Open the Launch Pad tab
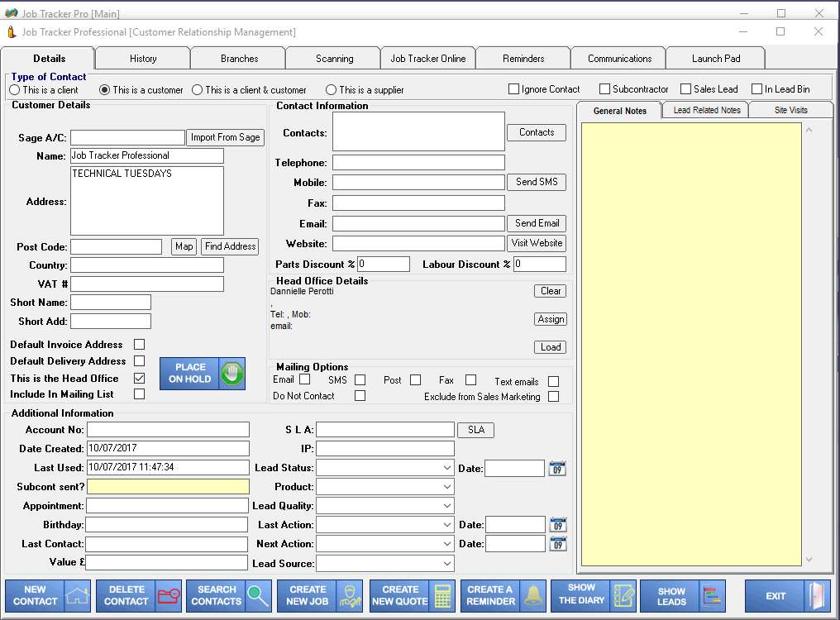This screenshot has height=620, width=840. click(x=716, y=59)
